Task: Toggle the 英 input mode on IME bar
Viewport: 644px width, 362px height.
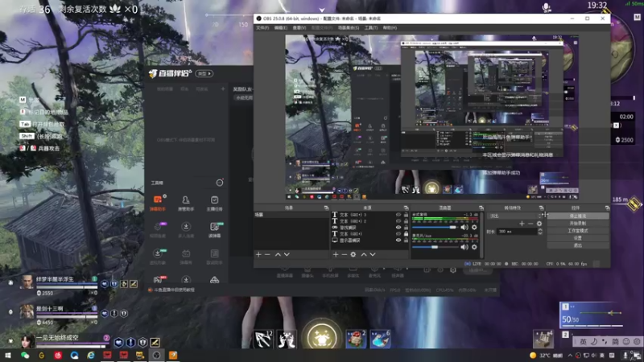Action: tap(583, 341)
